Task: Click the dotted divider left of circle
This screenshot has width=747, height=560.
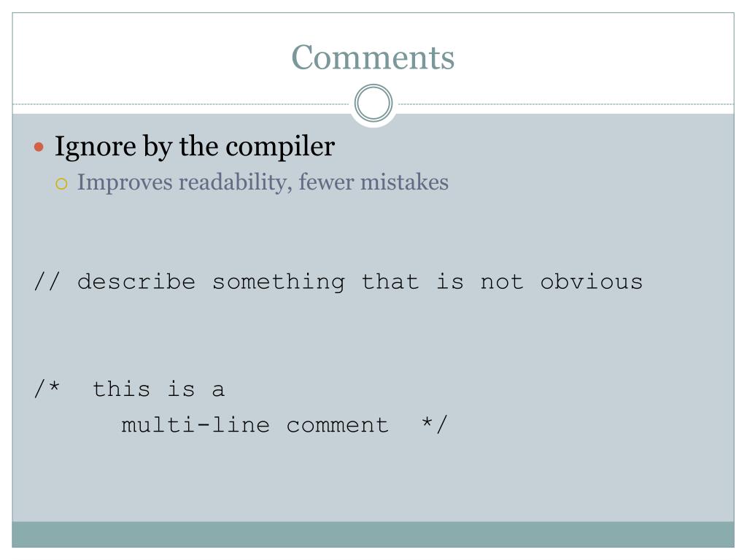Action: coord(182,104)
